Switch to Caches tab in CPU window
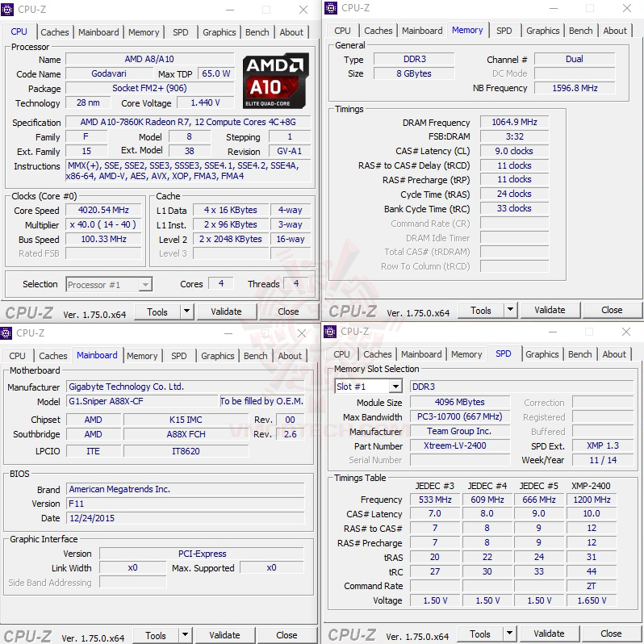The width and height of the screenshot is (644, 644). 55,32
